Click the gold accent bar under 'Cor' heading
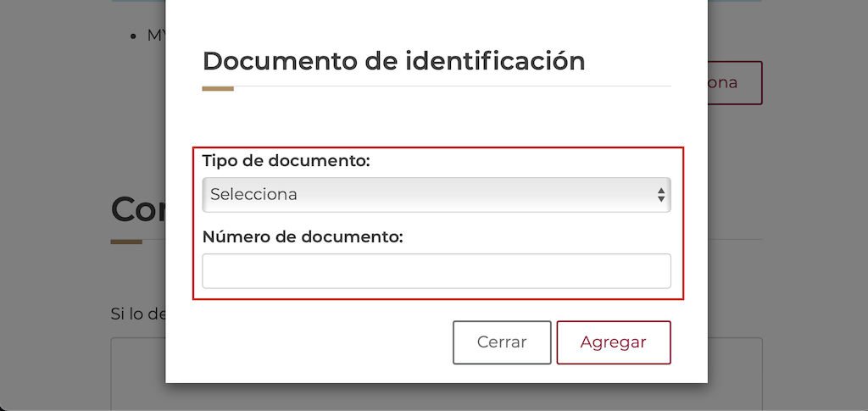Viewport: 868px width, 411px height. pos(126,242)
